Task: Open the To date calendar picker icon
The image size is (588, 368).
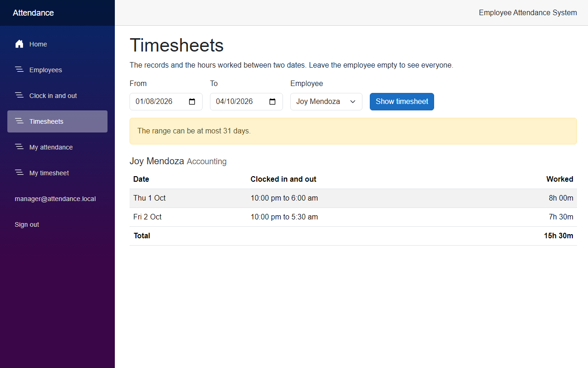Action: click(x=272, y=102)
